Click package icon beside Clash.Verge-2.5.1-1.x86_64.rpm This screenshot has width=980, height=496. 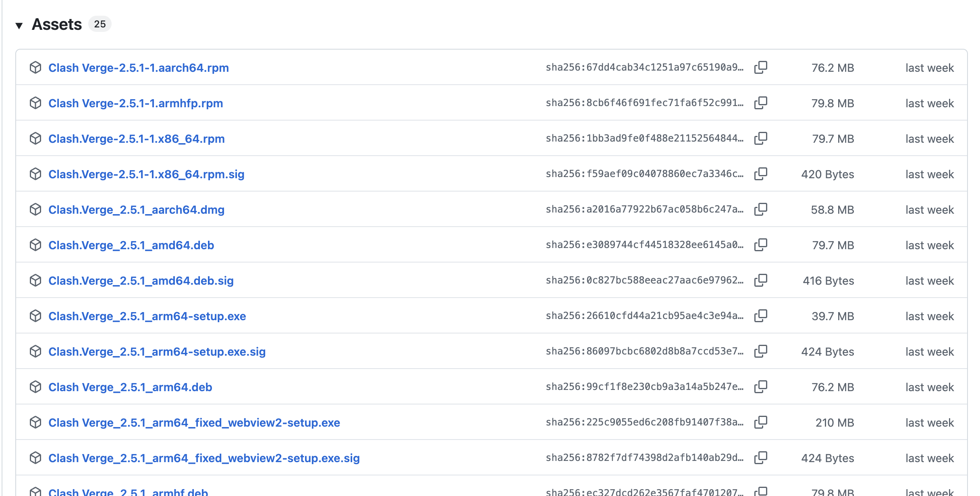35,138
